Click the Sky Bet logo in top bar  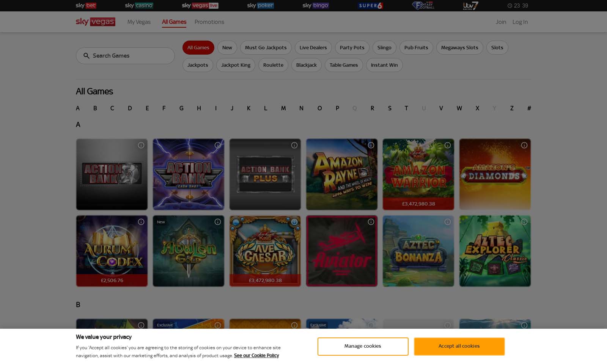tap(86, 6)
